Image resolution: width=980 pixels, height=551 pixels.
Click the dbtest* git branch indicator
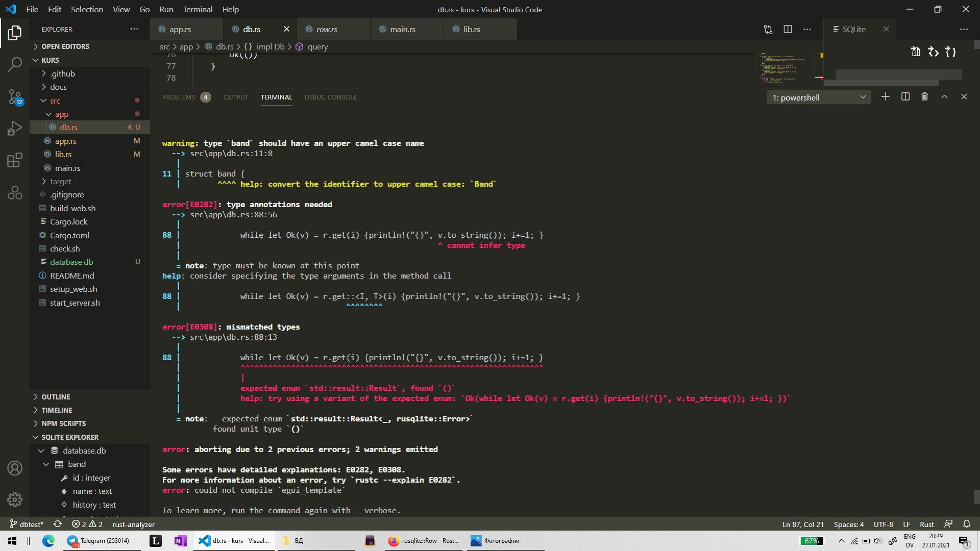(x=27, y=524)
